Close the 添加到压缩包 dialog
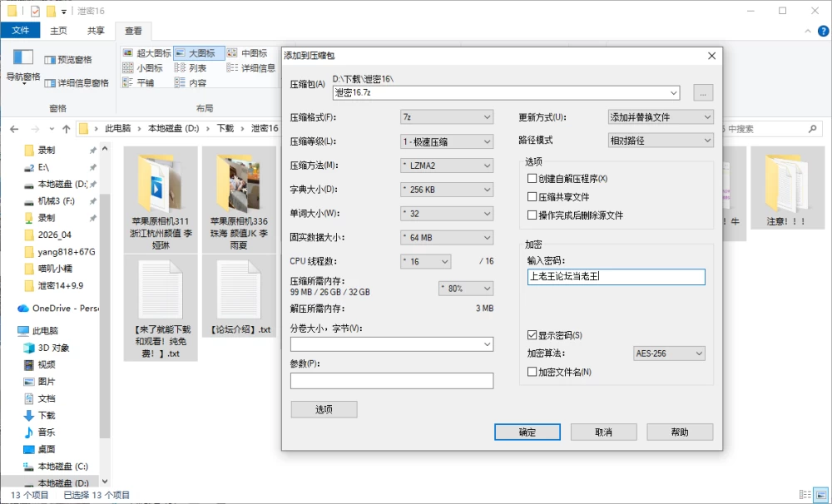Screen dimensions: 832x504 711,56
